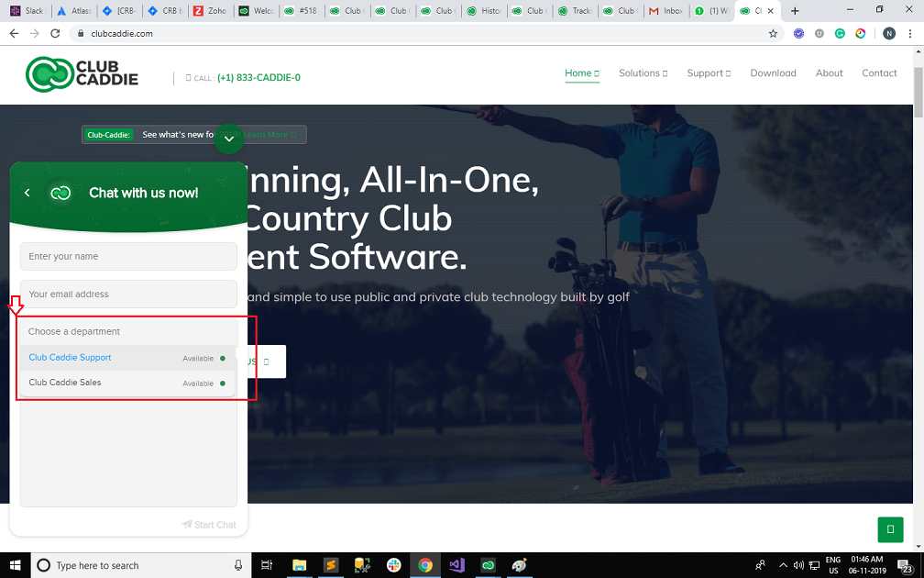Open the Home menu item
This screenshot has width=924, height=578.
(x=581, y=73)
